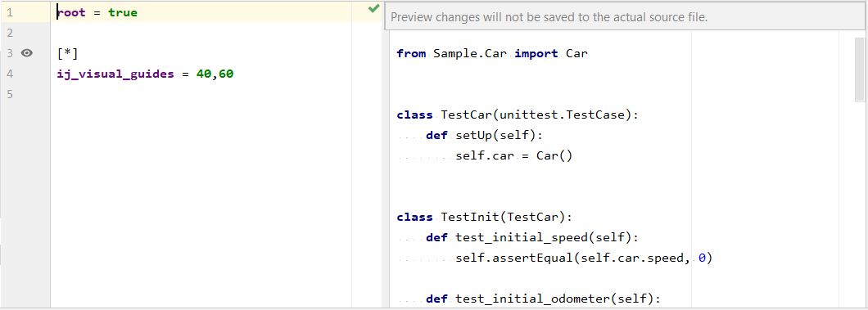Click 'from Sample.Car import Car' line in preview
The width and height of the screenshot is (868, 310).
[492, 54]
